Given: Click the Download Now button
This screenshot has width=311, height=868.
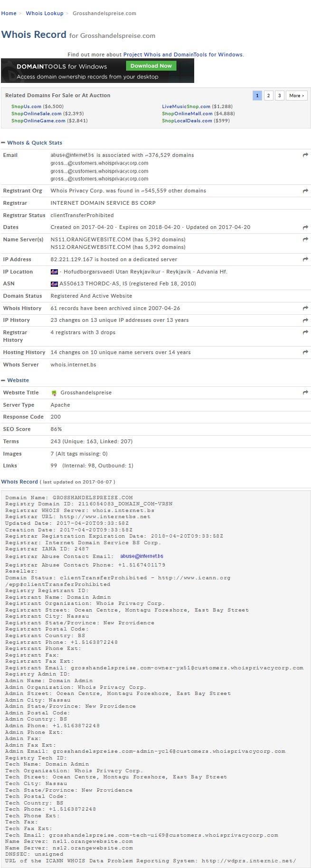Looking at the screenshot, I should 151,66.
